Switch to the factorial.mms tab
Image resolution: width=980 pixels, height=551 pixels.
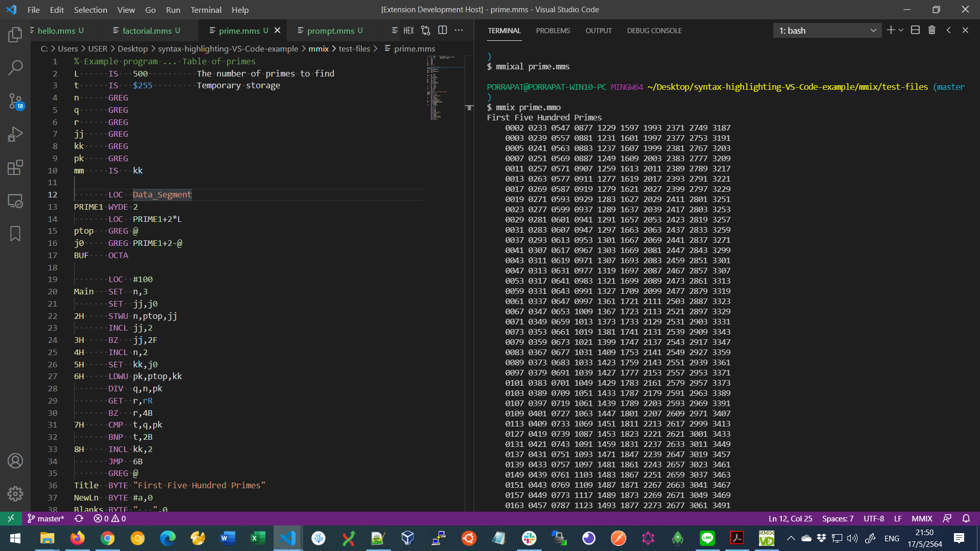pos(147,31)
